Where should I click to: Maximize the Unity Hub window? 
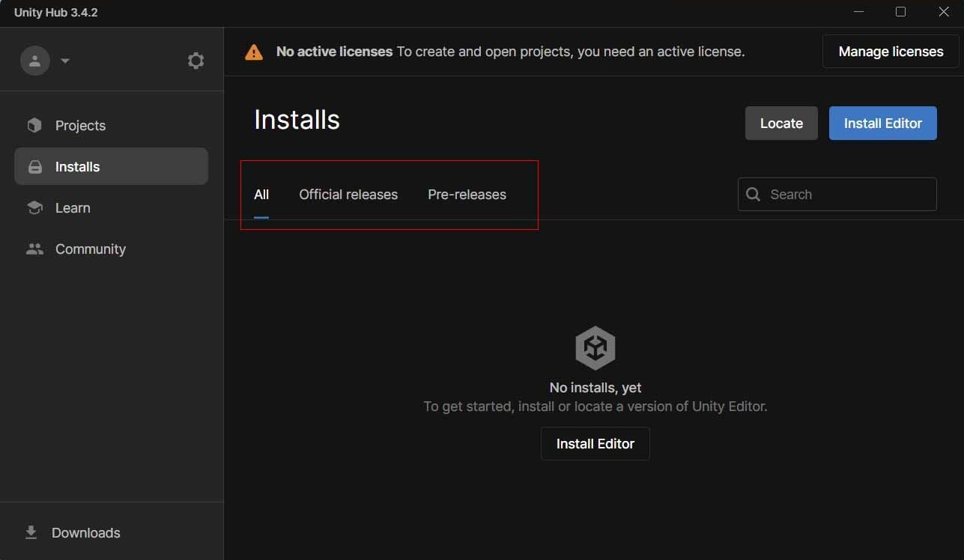[x=900, y=12]
